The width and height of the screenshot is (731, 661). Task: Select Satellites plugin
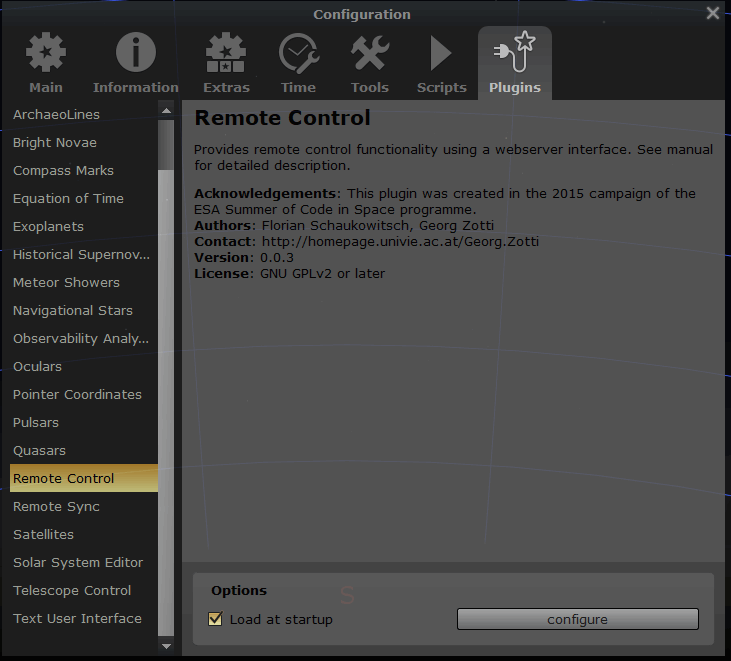point(84,534)
